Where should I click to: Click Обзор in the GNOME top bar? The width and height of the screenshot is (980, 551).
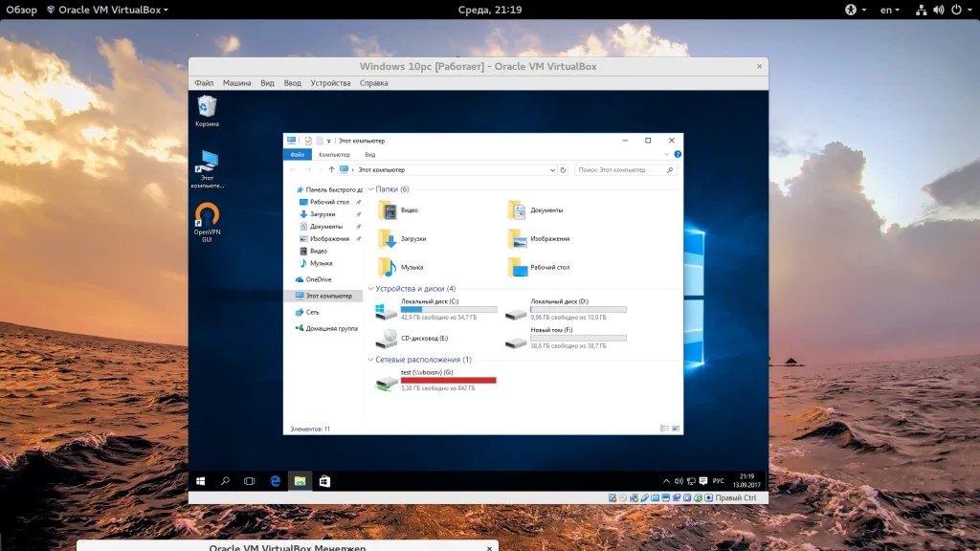click(x=21, y=10)
